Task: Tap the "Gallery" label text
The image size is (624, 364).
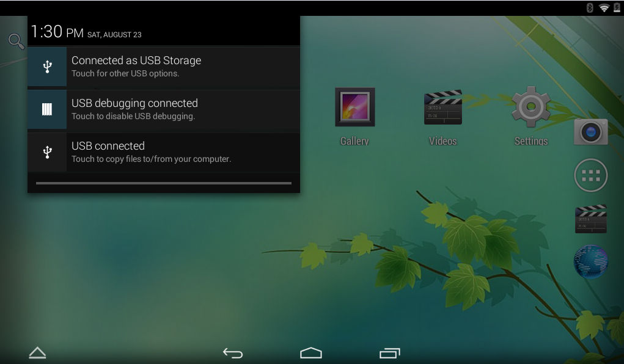Action: [x=354, y=141]
